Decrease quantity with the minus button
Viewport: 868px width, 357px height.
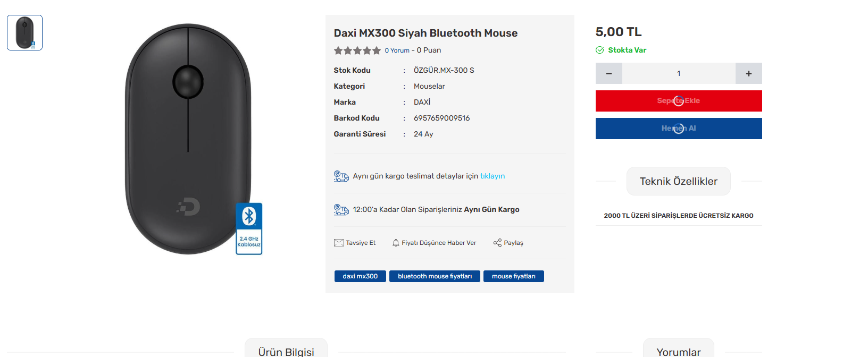(x=609, y=73)
